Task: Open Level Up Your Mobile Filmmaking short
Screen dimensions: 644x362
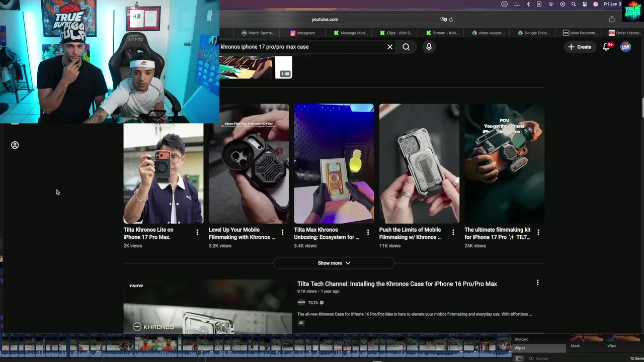Action: 249,164
